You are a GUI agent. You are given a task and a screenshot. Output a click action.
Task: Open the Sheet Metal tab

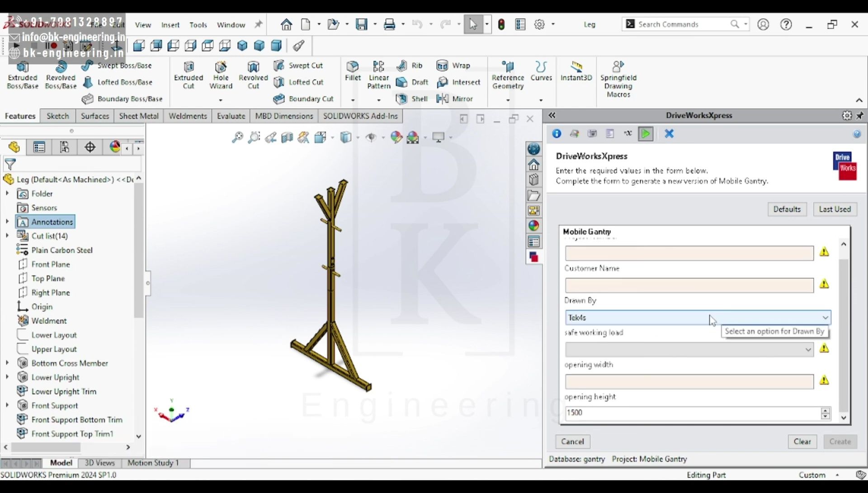139,116
